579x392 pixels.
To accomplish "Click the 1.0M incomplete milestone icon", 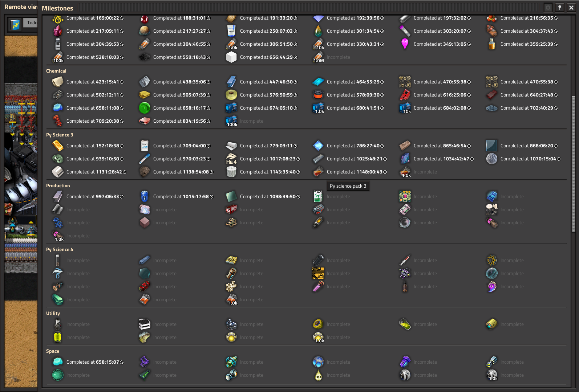I will [x=318, y=57].
